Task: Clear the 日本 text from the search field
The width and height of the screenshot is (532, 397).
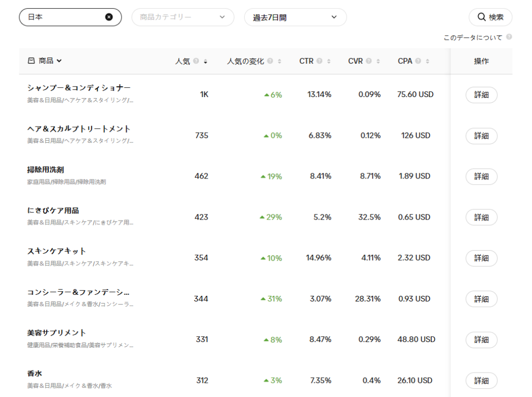Action: tap(109, 17)
